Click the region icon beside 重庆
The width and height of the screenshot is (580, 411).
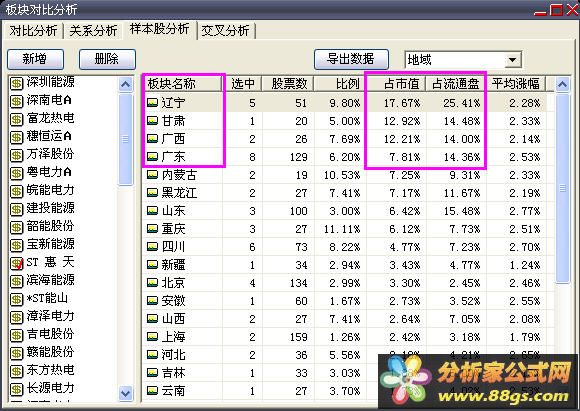coord(152,229)
